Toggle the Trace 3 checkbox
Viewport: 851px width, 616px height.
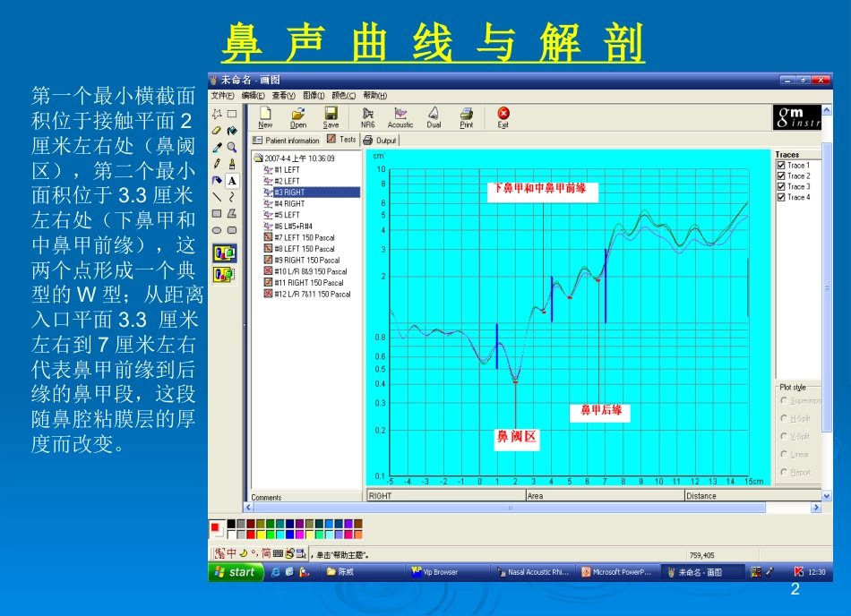pyautogui.click(x=781, y=186)
